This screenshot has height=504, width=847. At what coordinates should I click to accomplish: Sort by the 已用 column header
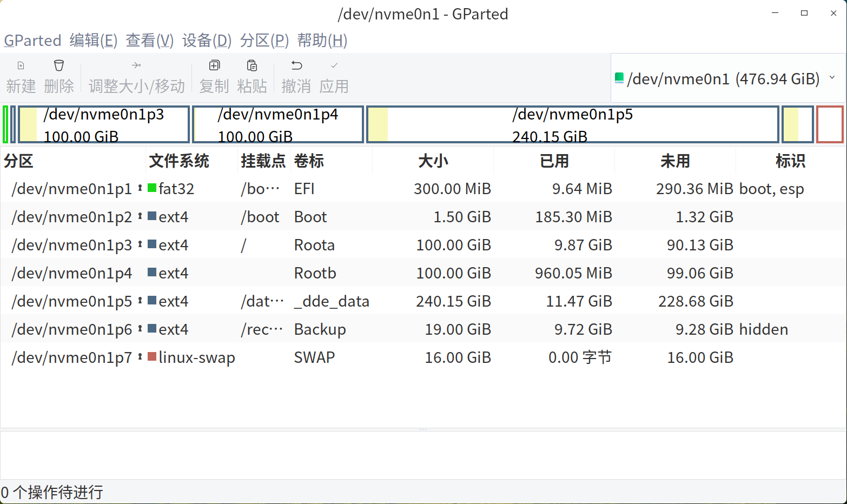point(554,161)
